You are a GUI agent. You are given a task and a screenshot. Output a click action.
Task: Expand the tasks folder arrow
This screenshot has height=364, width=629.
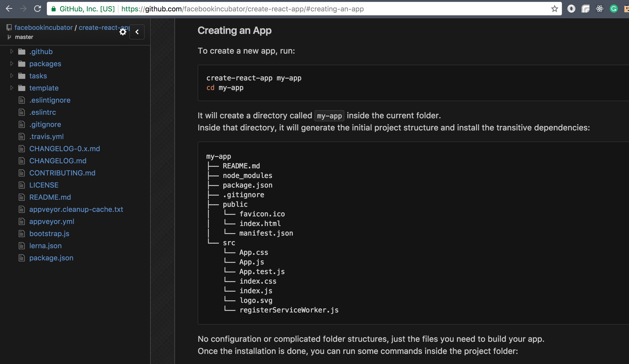12,76
